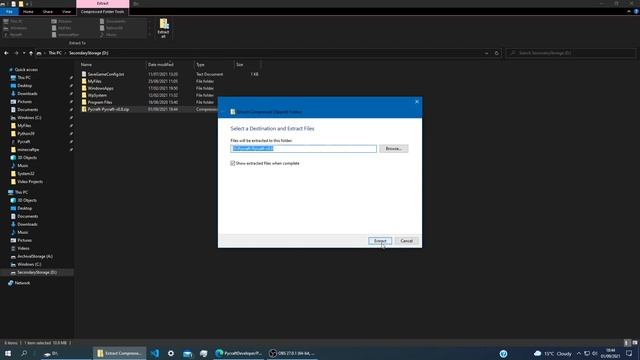
Task: Click the forward navigation arrow
Action: (x=16, y=53)
